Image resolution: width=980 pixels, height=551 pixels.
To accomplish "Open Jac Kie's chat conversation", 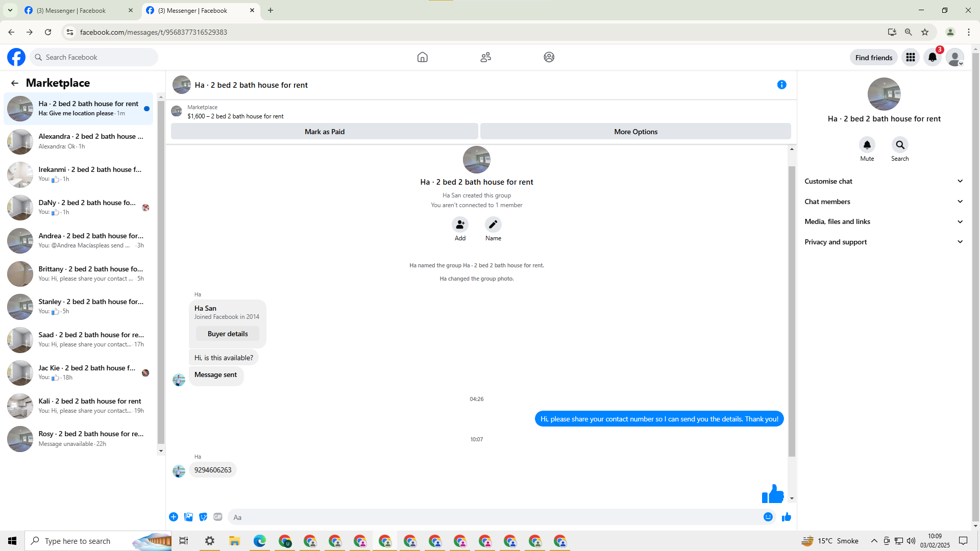I will (x=79, y=372).
